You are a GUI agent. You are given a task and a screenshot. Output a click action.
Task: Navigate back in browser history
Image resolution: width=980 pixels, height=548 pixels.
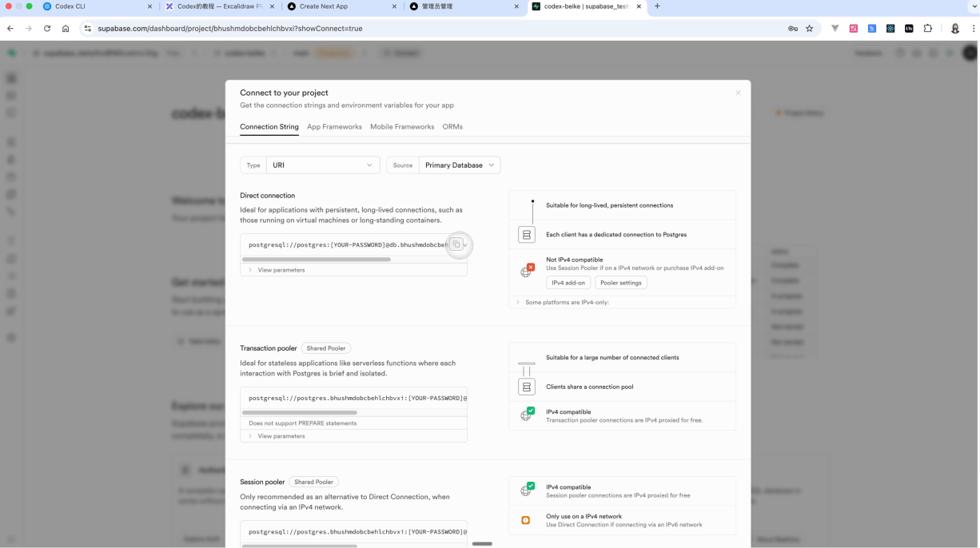click(10, 29)
